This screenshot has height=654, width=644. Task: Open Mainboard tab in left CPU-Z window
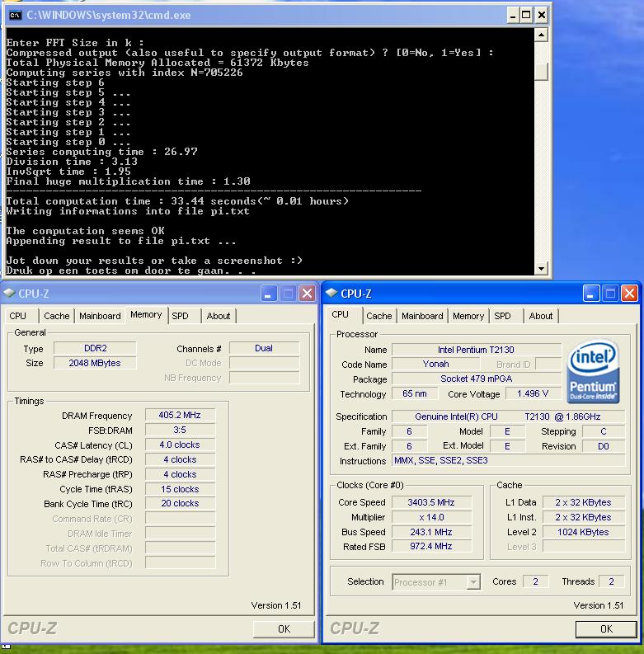100,316
